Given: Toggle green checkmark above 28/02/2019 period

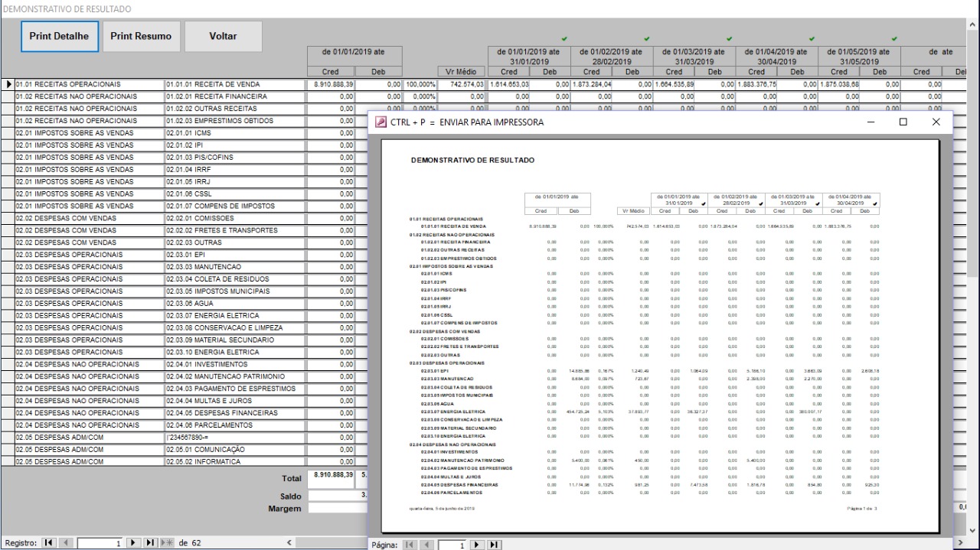Looking at the screenshot, I should click(x=647, y=39).
